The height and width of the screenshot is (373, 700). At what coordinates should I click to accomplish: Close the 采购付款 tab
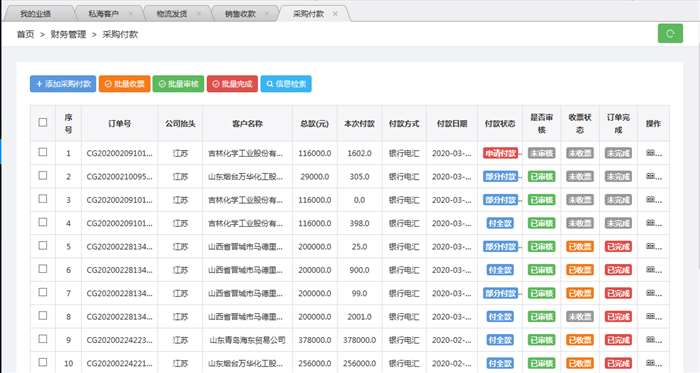pos(335,14)
